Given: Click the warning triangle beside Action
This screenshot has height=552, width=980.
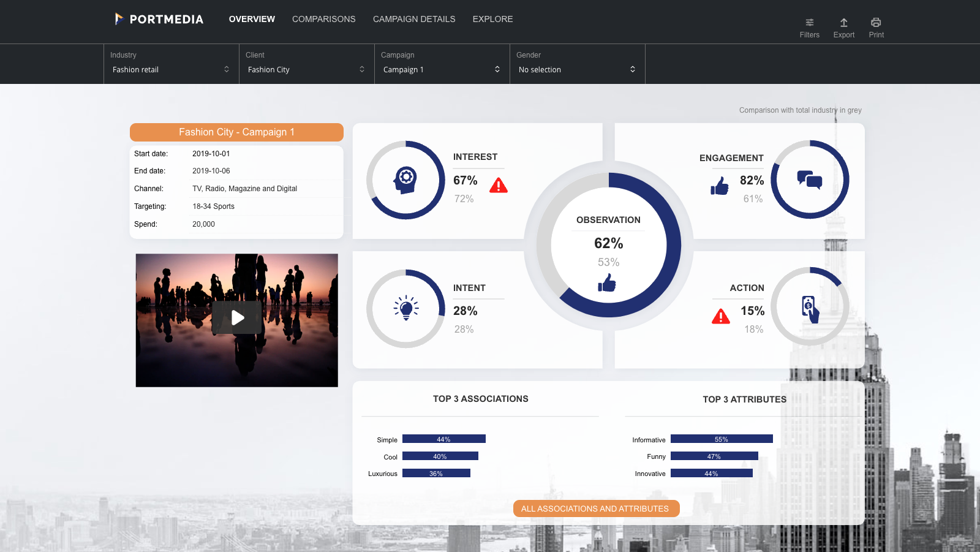Looking at the screenshot, I should pyautogui.click(x=721, y=316).
